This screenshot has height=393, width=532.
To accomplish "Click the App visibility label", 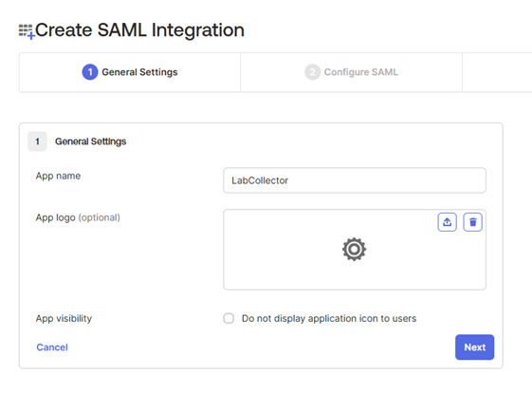I will point(64,318).
